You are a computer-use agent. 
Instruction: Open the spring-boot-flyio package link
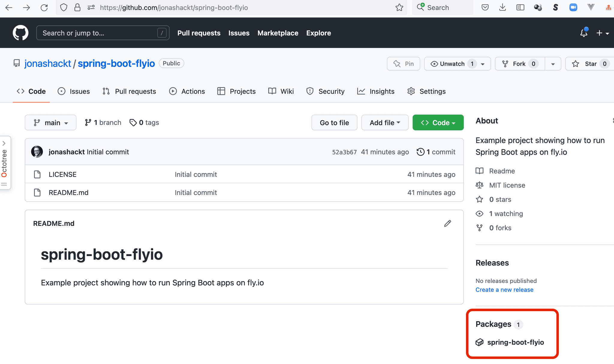[x=515, y=342]
